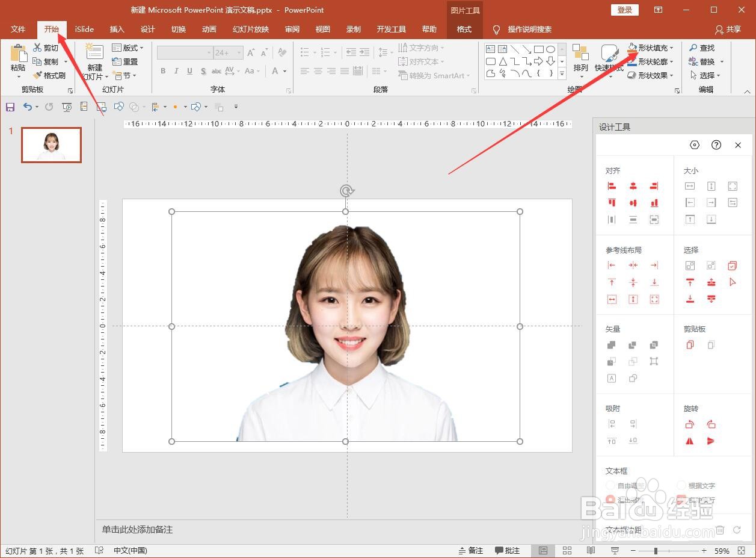Switch to the iSlide tab
This screenshot has width=756, height=558.
click(x=84, y=29)
